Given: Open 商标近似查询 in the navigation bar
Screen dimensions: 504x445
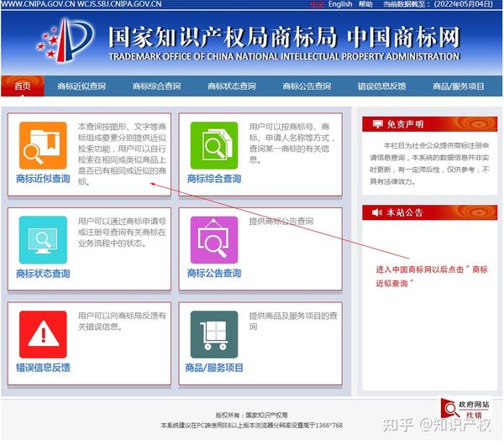Looking at the screenshot, I should tap(81, 86).
